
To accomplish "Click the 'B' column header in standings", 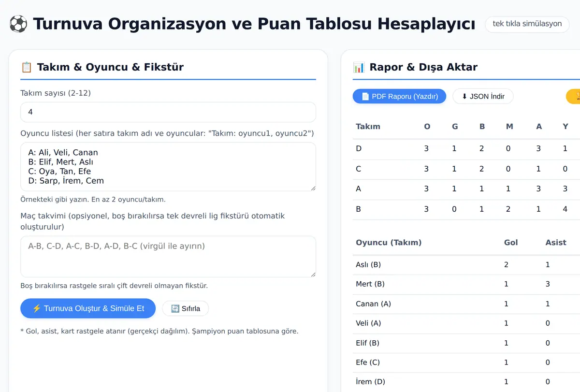I will pos(482,127).
